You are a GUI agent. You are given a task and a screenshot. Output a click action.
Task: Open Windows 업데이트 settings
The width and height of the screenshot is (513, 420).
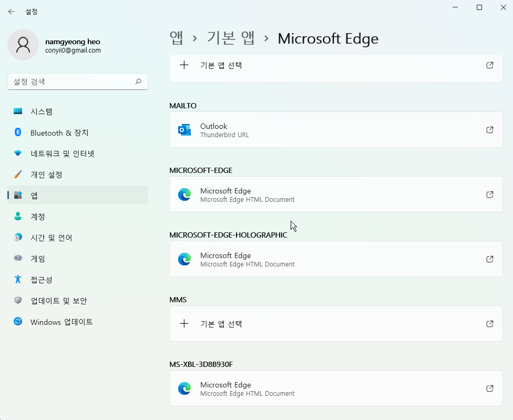78,322
